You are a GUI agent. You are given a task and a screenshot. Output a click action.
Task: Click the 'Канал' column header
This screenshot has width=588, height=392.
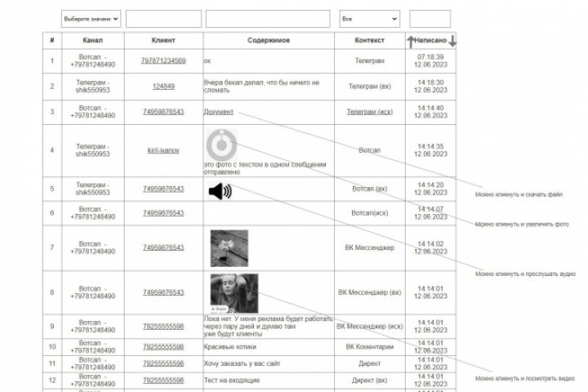coord(92,41)
